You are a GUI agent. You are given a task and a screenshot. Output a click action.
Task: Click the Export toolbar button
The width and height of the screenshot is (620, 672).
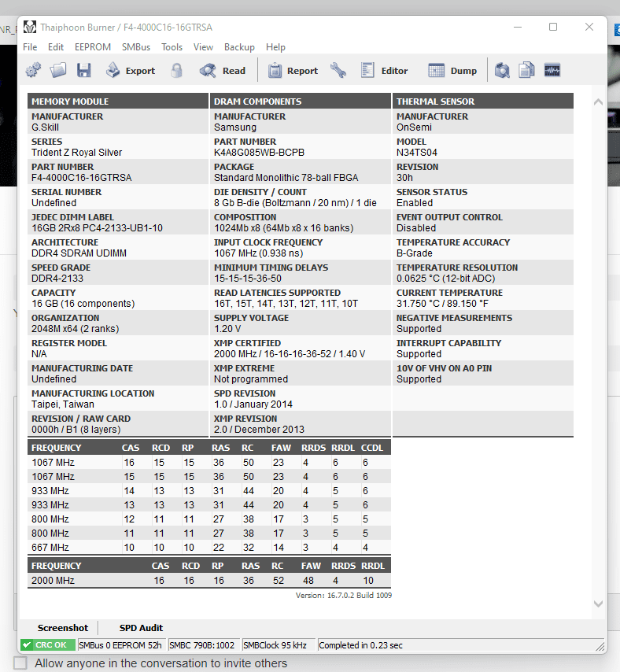tap(131, 70)
